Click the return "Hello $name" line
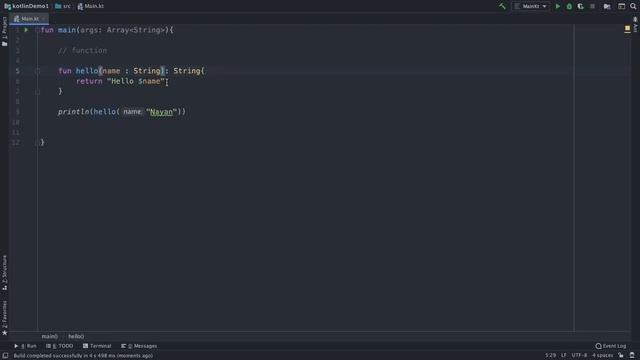Viewport: 640px width, 360px height. (121, 81)
